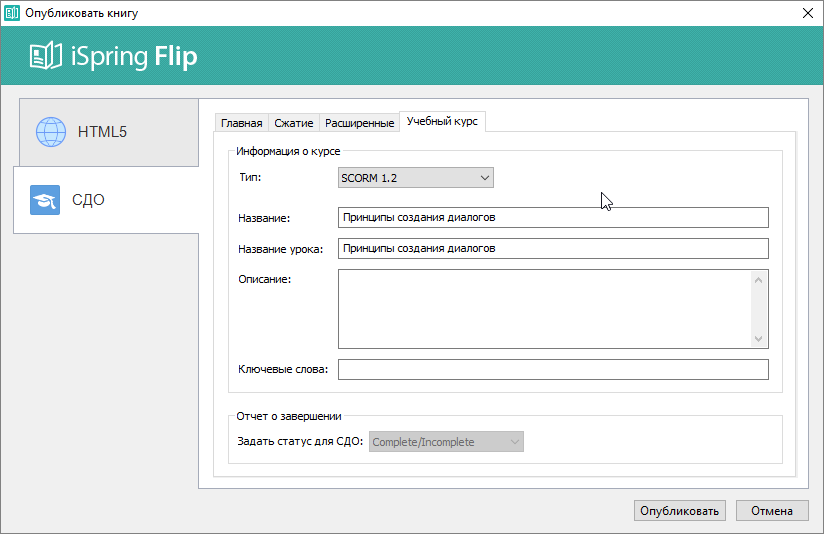Choose the HTML5 publishing option
Viewport: 824px width, 534px height.
[109, 132]
